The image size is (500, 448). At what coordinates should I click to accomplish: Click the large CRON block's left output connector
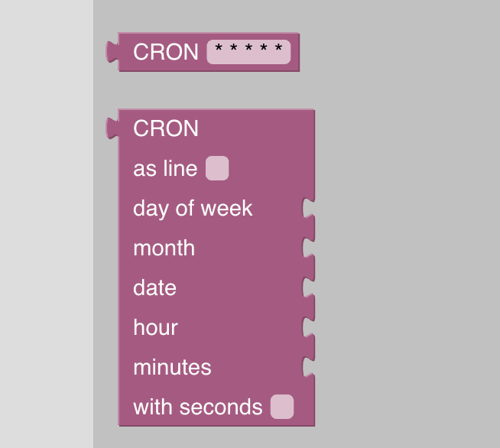(x=112, y=128)
